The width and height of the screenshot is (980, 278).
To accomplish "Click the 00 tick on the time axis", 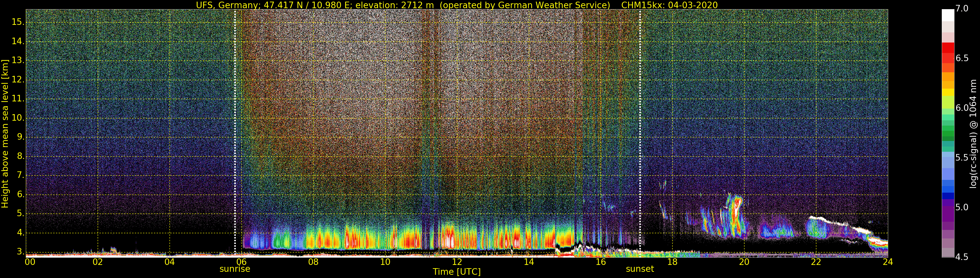I will click(x=30, y=262).
